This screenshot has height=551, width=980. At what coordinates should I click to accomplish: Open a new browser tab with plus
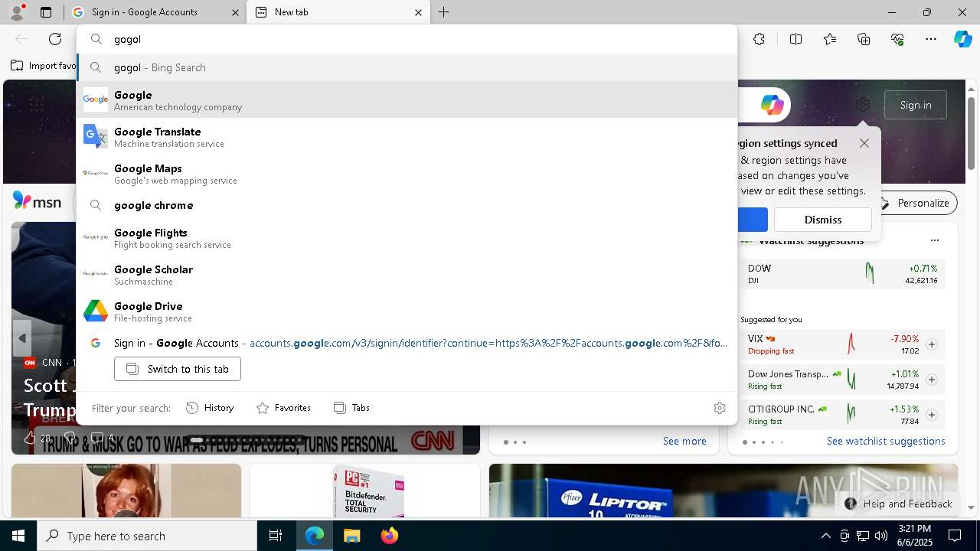click(x=444, y=12)
